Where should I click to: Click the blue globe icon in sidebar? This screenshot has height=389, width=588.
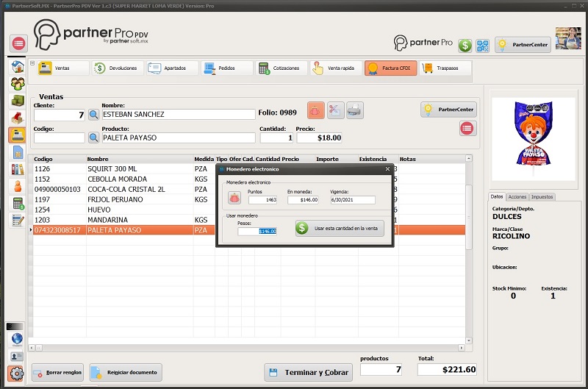16,339
